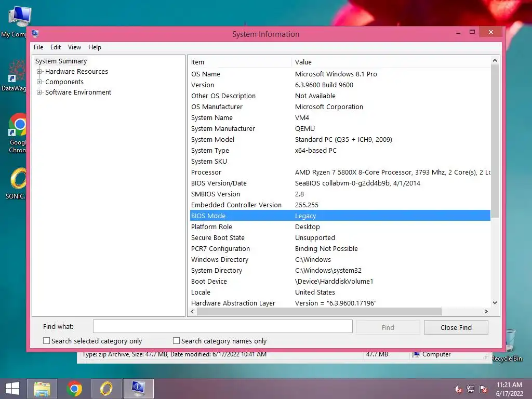Maximize the System Information window
Viewport: 532px width, 399px height.
472,32
